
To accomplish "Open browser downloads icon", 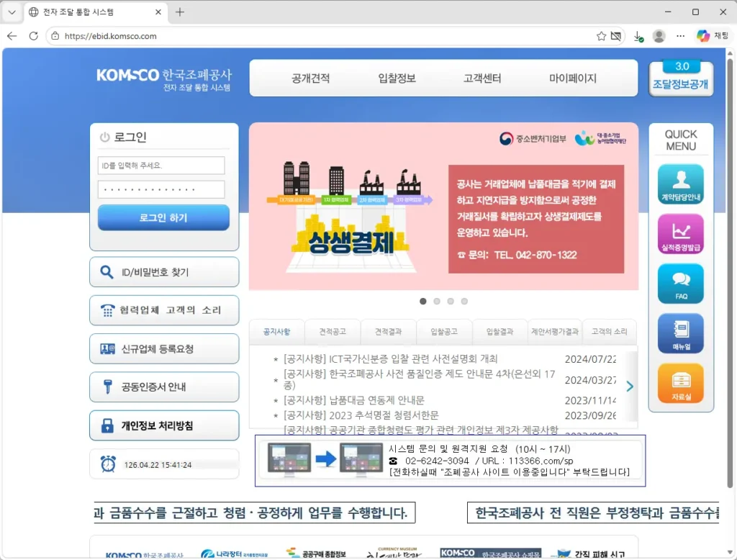I will (x=638, y=36).
